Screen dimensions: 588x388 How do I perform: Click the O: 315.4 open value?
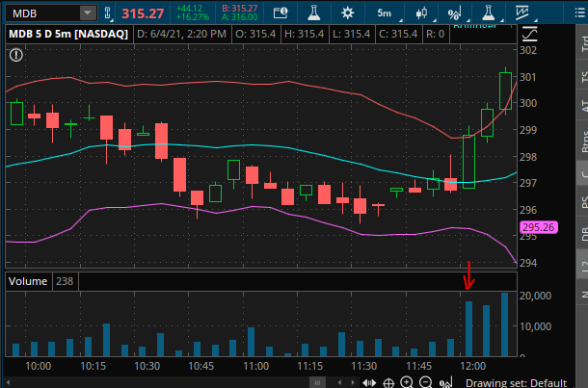click(255, 34)
